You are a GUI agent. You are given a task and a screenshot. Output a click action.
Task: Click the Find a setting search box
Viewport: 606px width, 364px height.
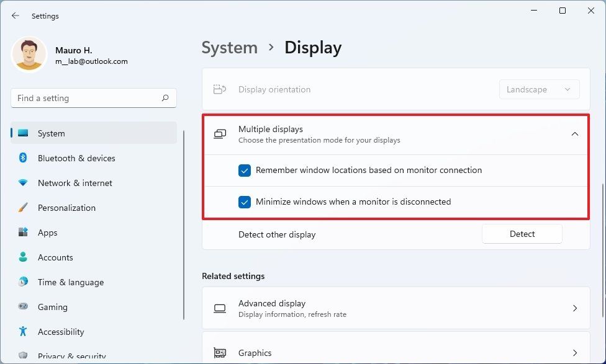tap(93, 98)
